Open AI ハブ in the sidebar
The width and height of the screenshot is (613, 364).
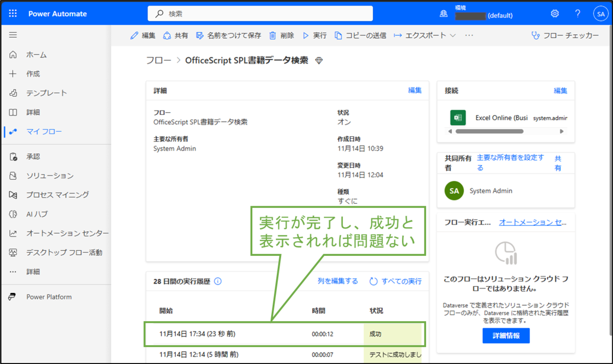pyautogui.click(x=37, y=214)
